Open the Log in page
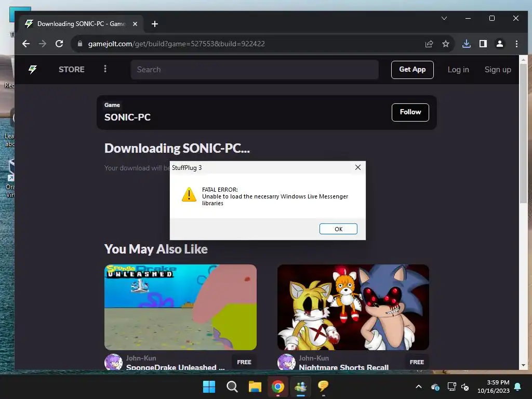Screen dimensions: 532x399 458,70
